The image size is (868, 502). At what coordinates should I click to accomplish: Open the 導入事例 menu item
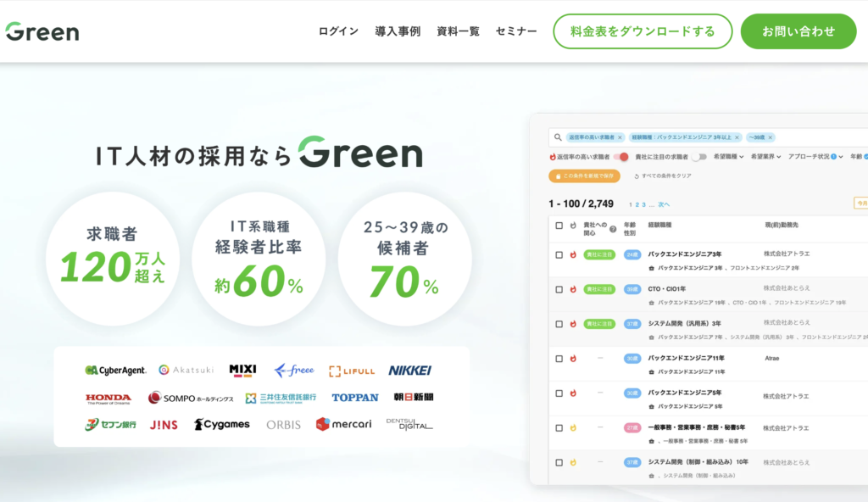tap(398, 31)
